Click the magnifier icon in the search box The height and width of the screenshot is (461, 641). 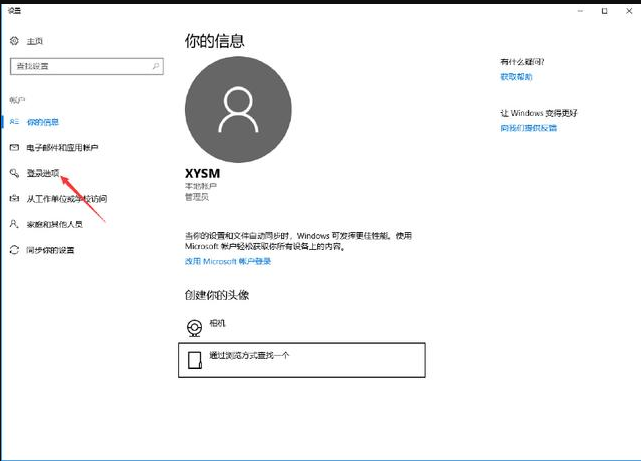[156, 66]
